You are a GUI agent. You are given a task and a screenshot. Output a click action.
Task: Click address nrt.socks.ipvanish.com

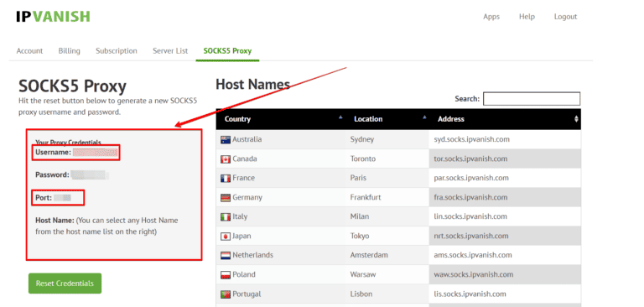point(471,236)
